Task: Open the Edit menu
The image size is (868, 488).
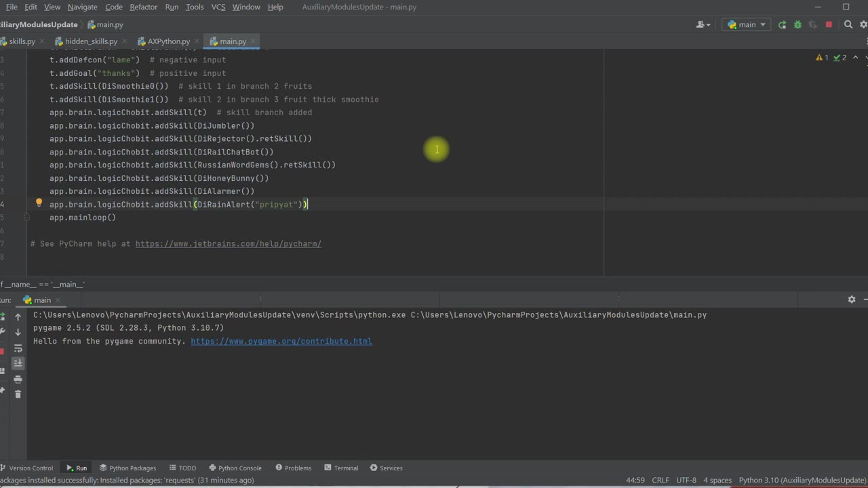Action: click(x=31, y=7)
